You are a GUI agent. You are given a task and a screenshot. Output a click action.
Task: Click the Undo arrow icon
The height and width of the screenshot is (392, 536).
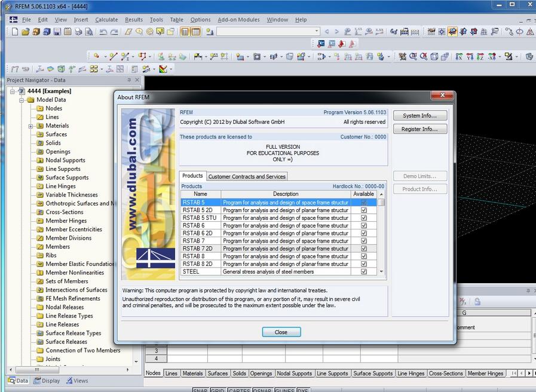click(x=103, y=32)
